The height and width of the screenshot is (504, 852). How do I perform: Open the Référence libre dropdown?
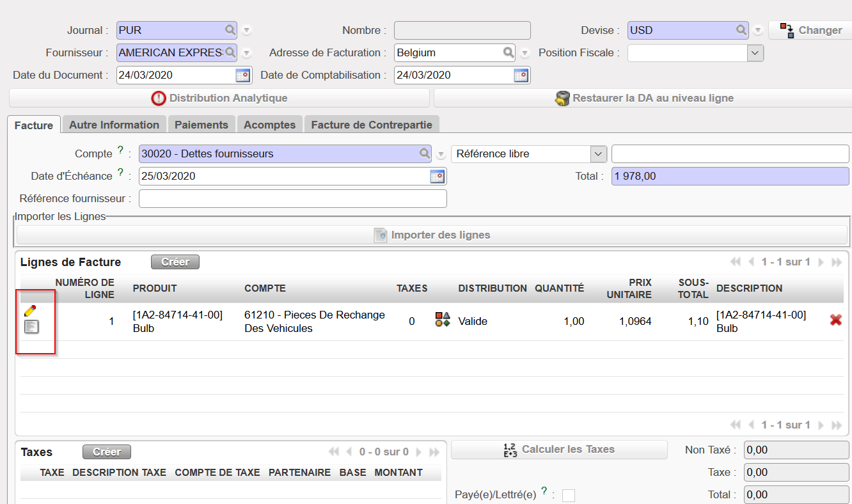(598, 154)
